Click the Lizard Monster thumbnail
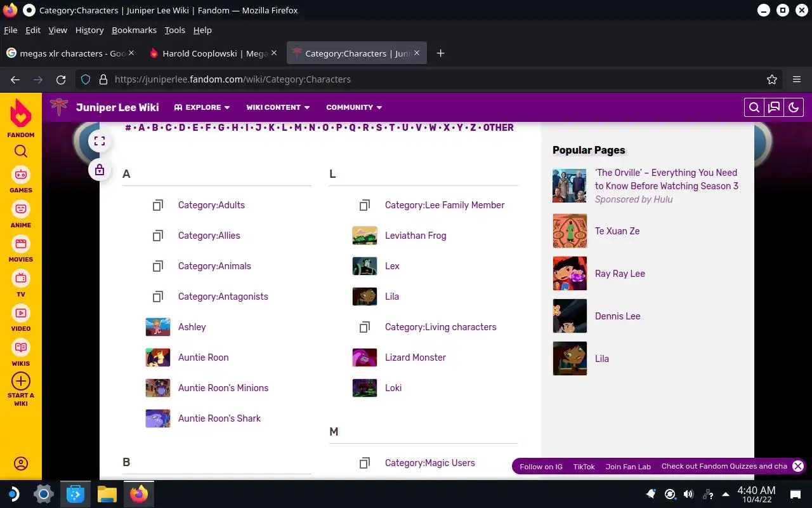The image size is (812, 508). point(365,358)
